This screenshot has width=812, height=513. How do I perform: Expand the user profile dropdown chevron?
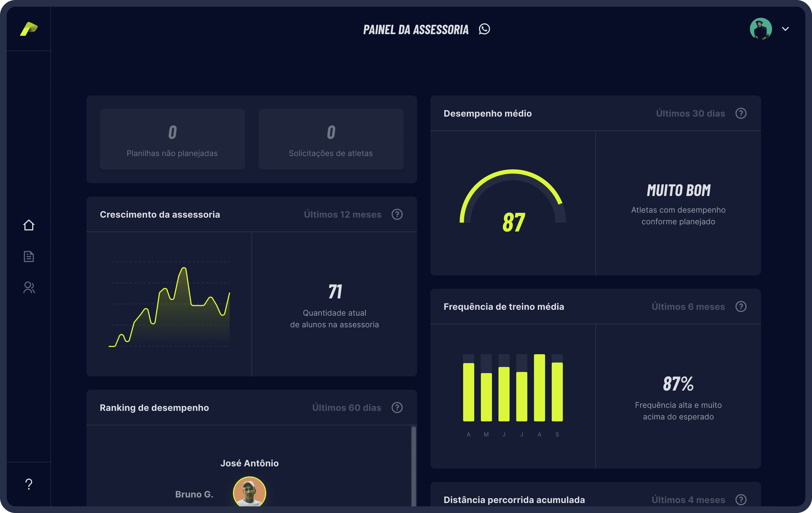click(x=785, y=29)
